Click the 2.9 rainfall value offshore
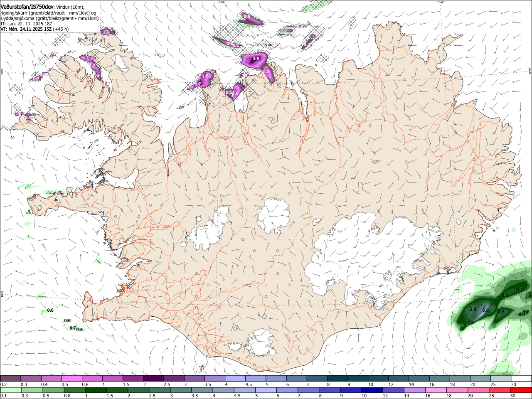532x399 pixels. tap(470, 323)
